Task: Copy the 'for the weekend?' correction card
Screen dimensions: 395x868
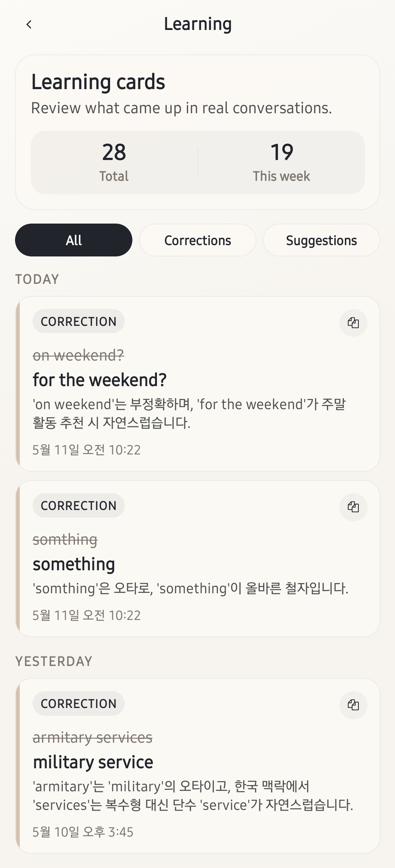Action: coord(353,323)
